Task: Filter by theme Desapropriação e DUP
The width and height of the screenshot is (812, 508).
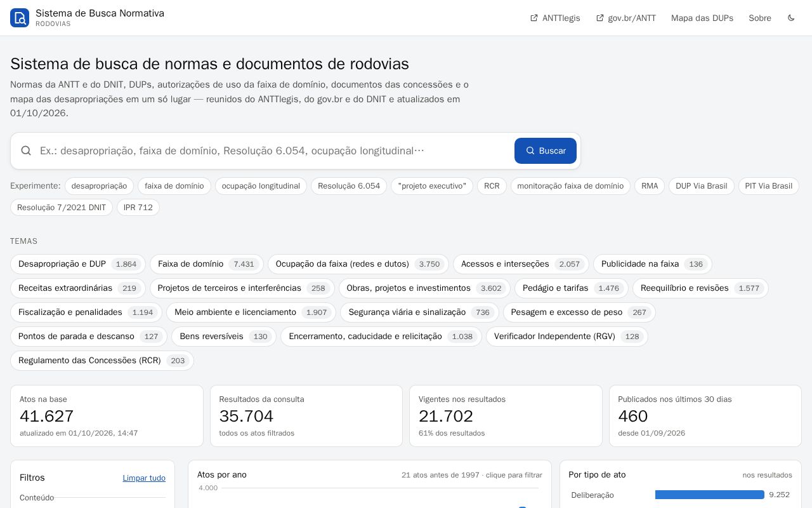Action: 78,264
